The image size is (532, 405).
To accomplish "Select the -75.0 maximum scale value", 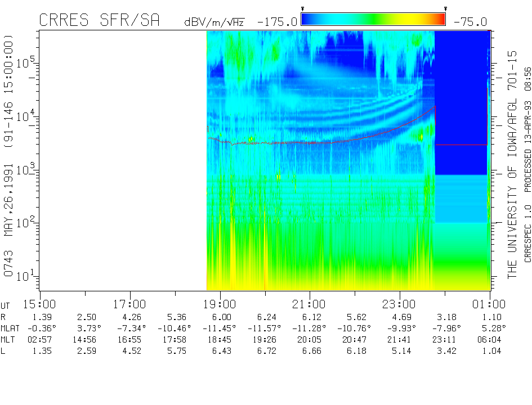I will click(470, 22).
